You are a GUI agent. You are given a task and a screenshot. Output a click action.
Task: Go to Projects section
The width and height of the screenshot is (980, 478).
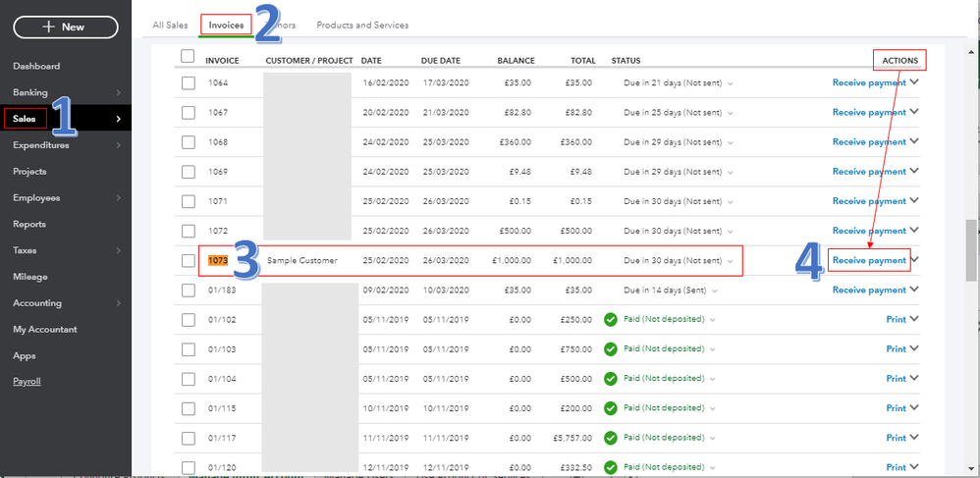tap(29, 171)
